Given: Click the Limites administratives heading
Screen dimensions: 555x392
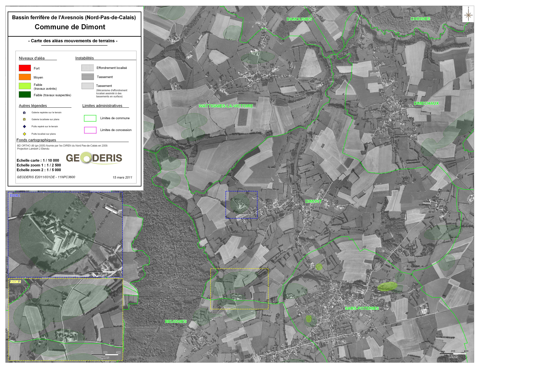Looking at the screenshot, I should [x=102, y=106].
